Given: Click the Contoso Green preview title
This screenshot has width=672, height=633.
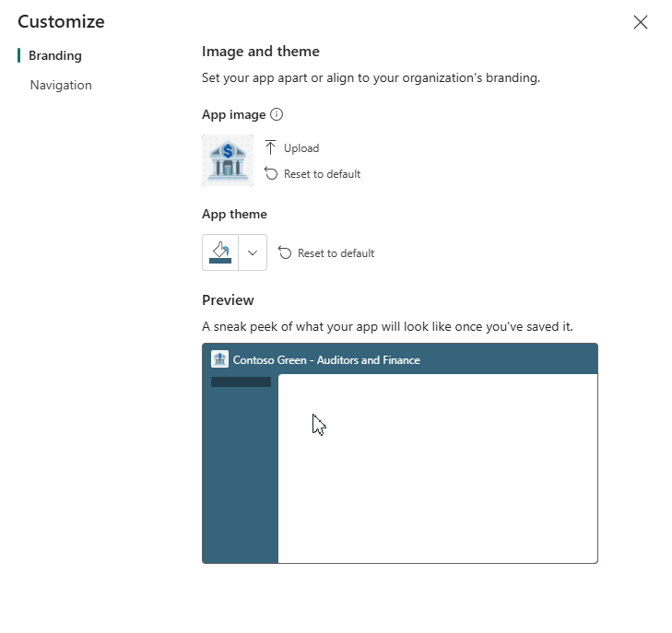Looking at the screenshot, I should tap(326, 360).
